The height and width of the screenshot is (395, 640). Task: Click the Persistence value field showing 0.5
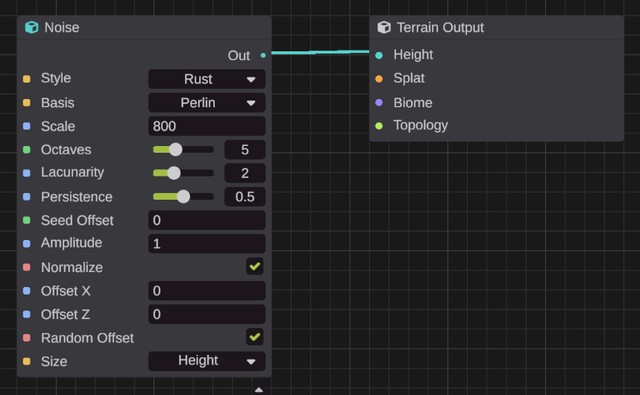point(245,197)
